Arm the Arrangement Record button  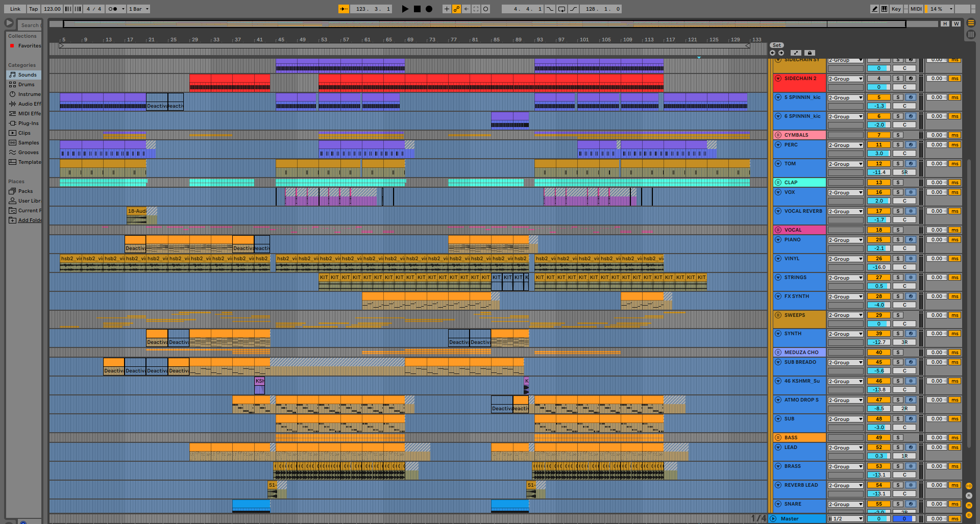[x=429, y=9]
